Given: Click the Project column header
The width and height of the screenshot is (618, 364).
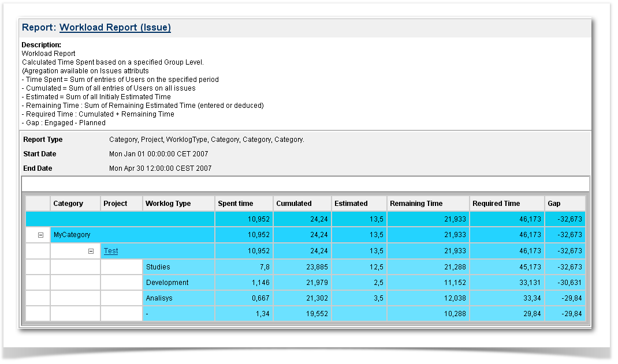Looking at the screenshot, I should coord(116,204).
